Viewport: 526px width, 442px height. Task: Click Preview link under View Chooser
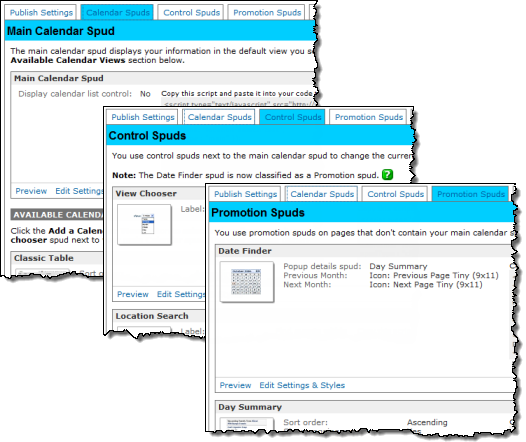[x=133, y=294]
